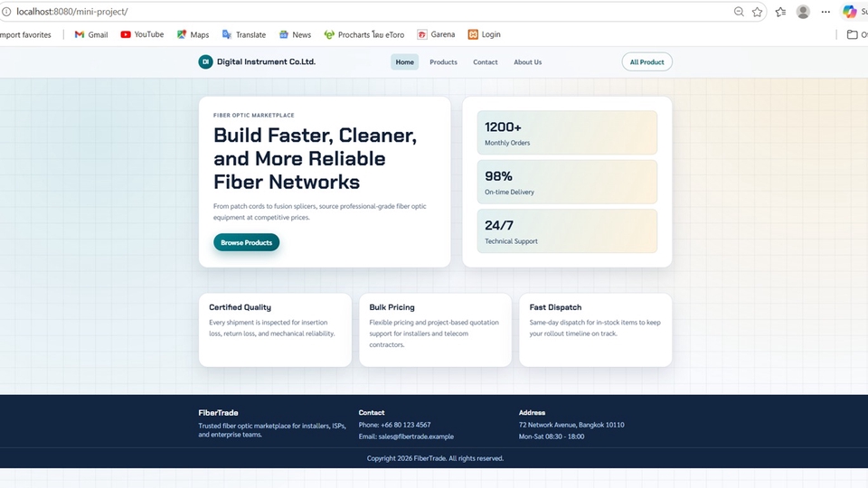The image size is (868, 488).
Task: Open YouTube bookmark
Action: pyautogui.click(x=142, y=34)
